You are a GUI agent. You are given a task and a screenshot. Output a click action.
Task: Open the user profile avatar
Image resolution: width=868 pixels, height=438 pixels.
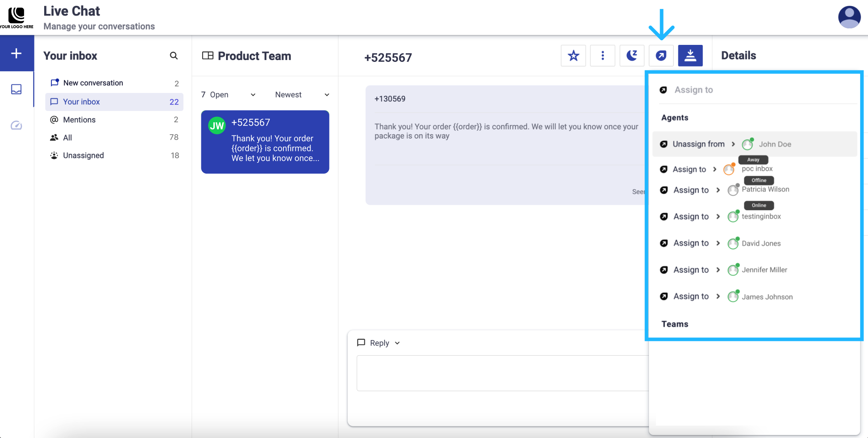click(849, 17)
